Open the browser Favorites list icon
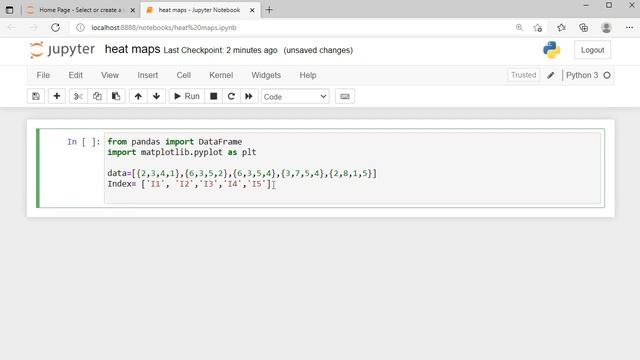This screenshot has width=640, height=360. coord(562,28)
